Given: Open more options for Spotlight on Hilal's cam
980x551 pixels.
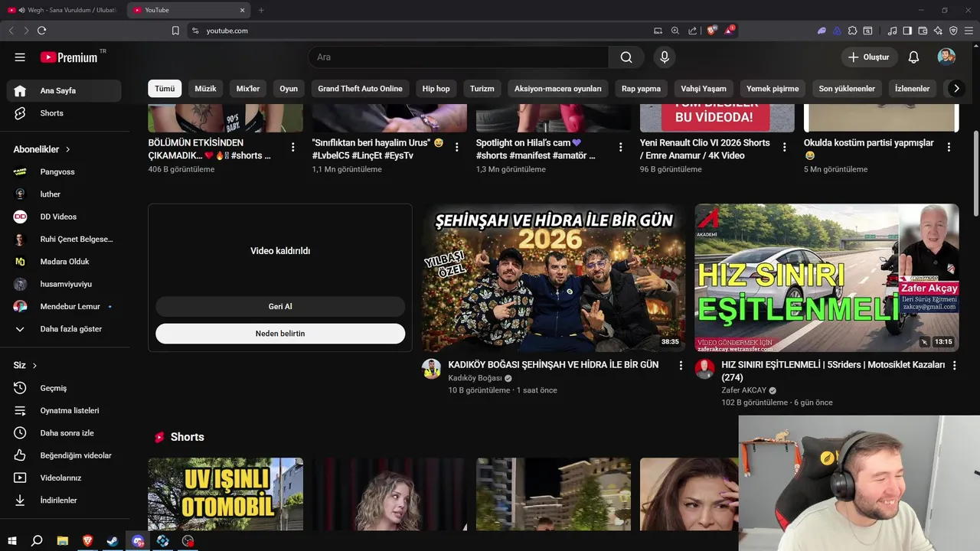Looking at the screenshot, I should (x=621, y=147).
